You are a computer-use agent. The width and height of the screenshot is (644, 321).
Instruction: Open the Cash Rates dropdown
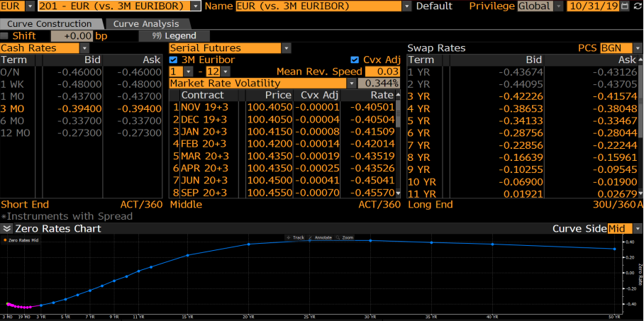(x=83, y=48)
